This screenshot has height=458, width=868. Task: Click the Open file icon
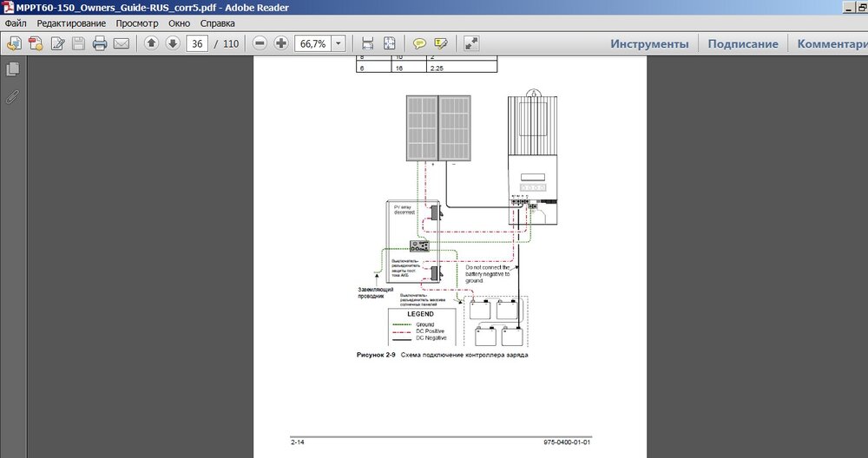(x=14, y=43)
